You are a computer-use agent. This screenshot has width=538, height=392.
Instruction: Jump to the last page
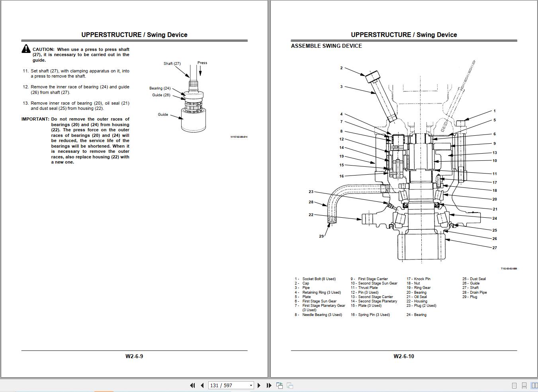click(269, 385)
